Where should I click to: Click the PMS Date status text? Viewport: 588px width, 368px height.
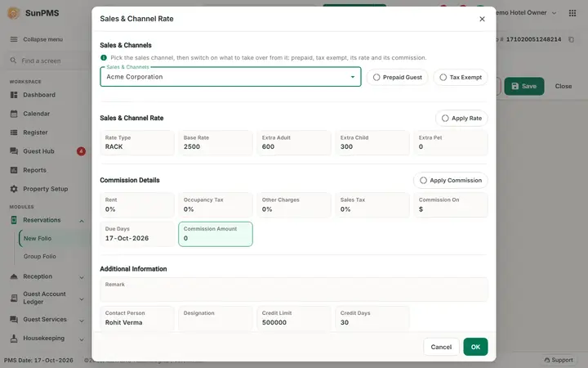pyautogui.click(x=38, y=360)
